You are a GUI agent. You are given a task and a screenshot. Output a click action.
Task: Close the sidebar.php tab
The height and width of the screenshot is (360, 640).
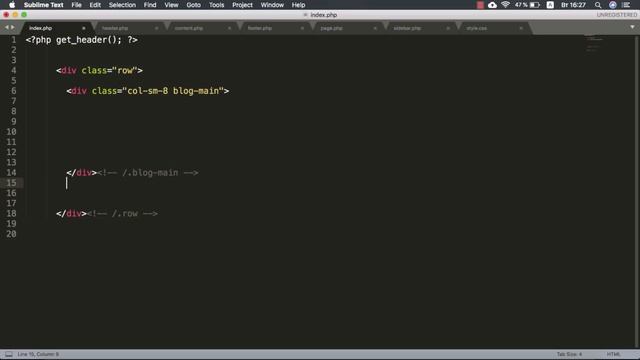click(448, 28)
